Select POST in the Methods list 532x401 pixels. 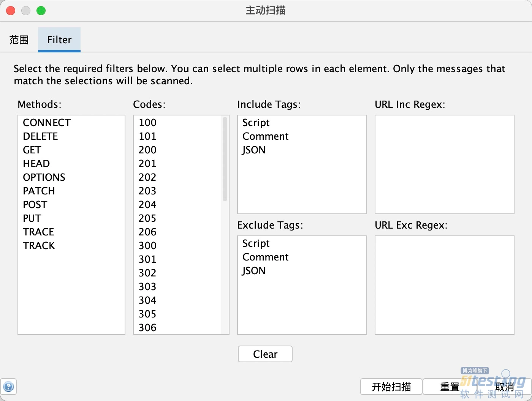point(35,205)
